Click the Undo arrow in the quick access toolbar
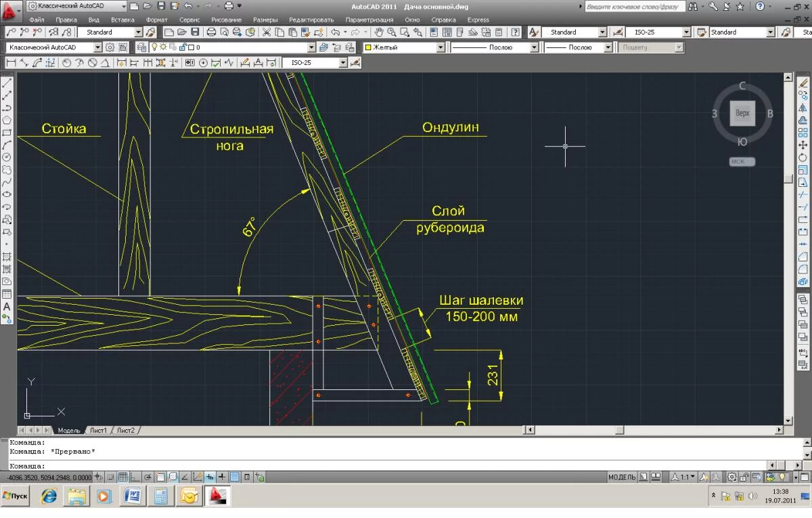812x518 pixels. click(x=188, y=6)
